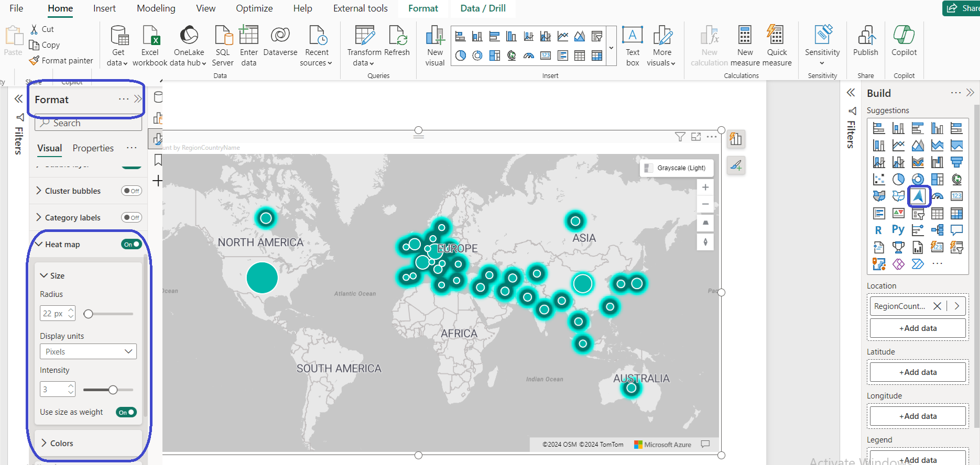Click the large bubble over the United States
Screen dimensions: 980x465
coord(262,278)
